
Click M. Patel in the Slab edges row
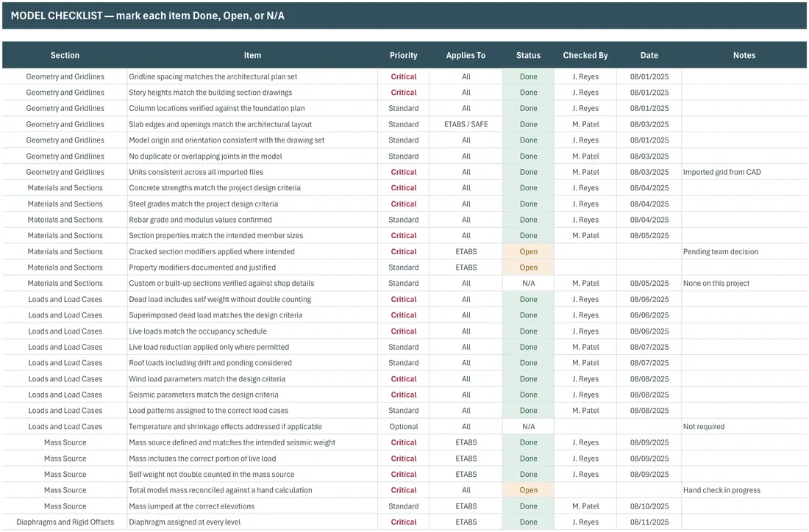(x=585, y=124)
